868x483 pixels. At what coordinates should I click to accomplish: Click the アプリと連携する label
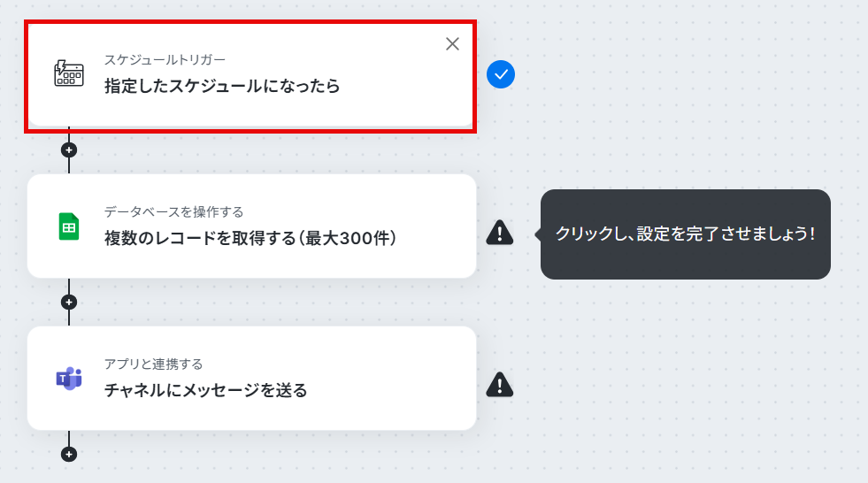(153, 364)
